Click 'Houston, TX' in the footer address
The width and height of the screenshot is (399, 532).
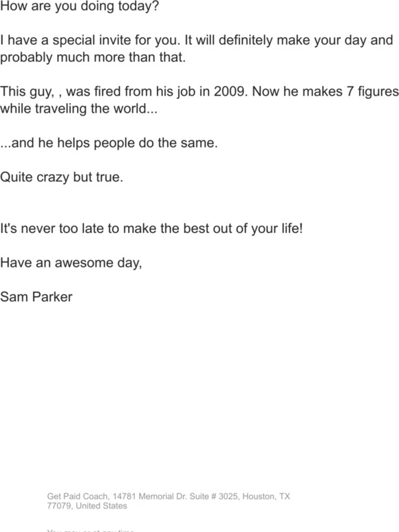pyautogui.click(x=266, y=496)
